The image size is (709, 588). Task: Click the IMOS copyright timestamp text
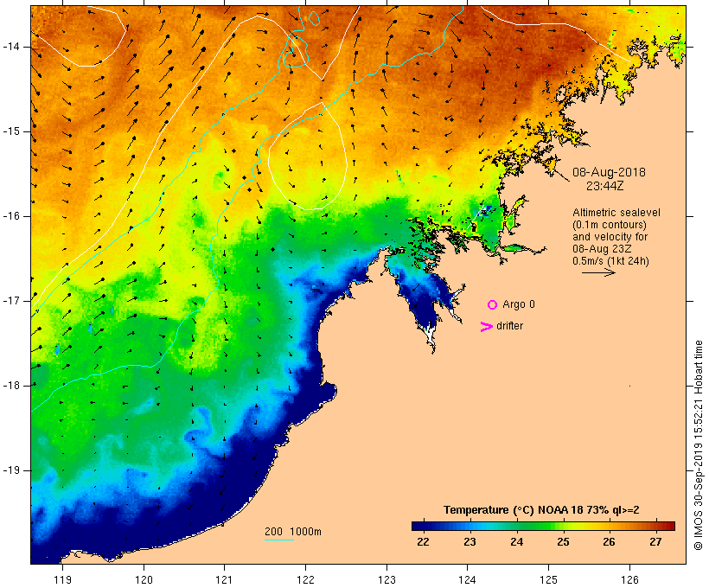(x=698, y=445)
